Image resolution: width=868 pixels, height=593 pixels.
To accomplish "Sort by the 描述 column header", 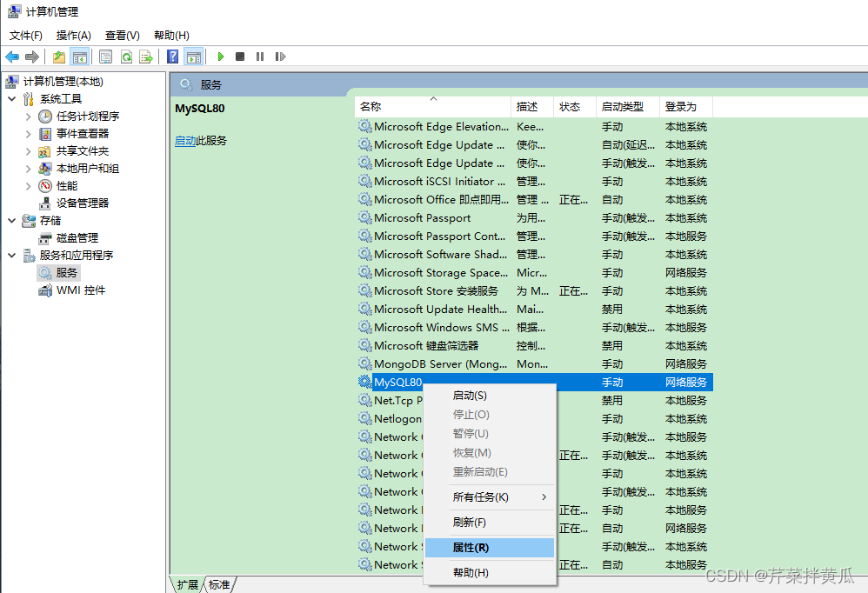I will (532, 106).
